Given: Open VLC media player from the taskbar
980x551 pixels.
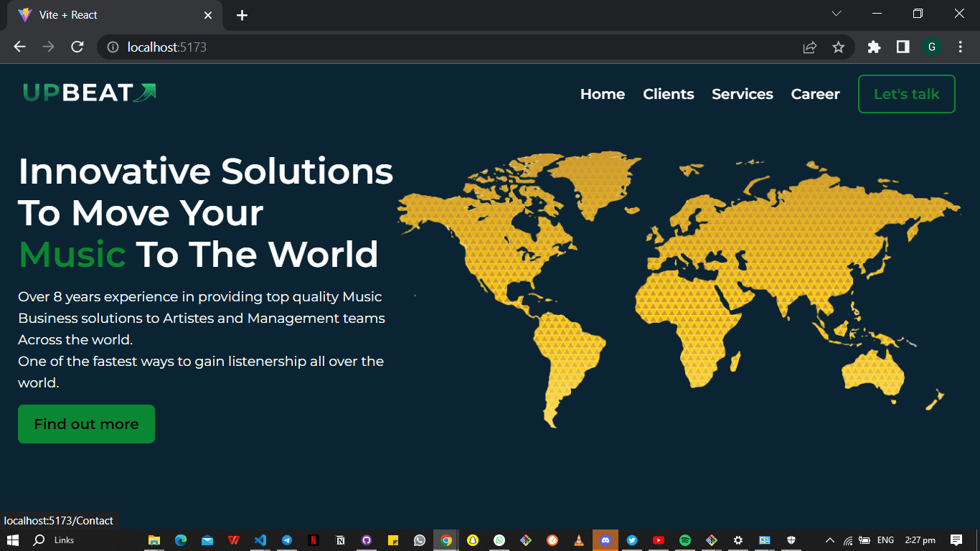Looking at the screenshot, I should click(579, 540).
